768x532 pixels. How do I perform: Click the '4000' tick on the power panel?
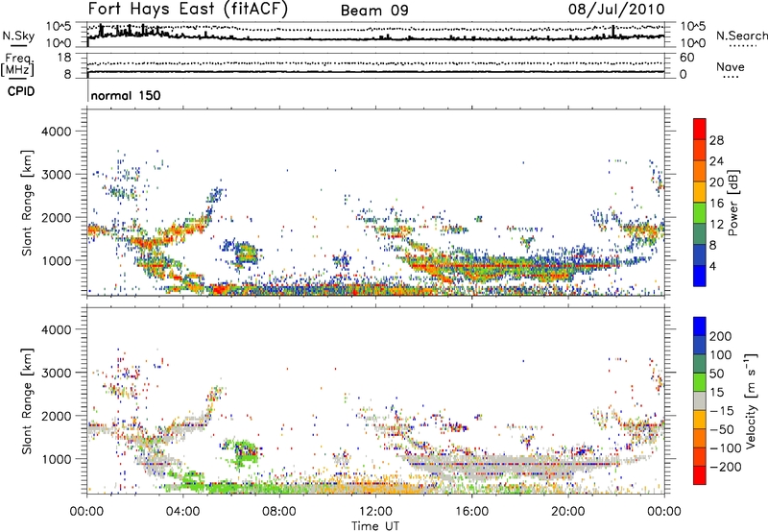[x=57, y=132]
